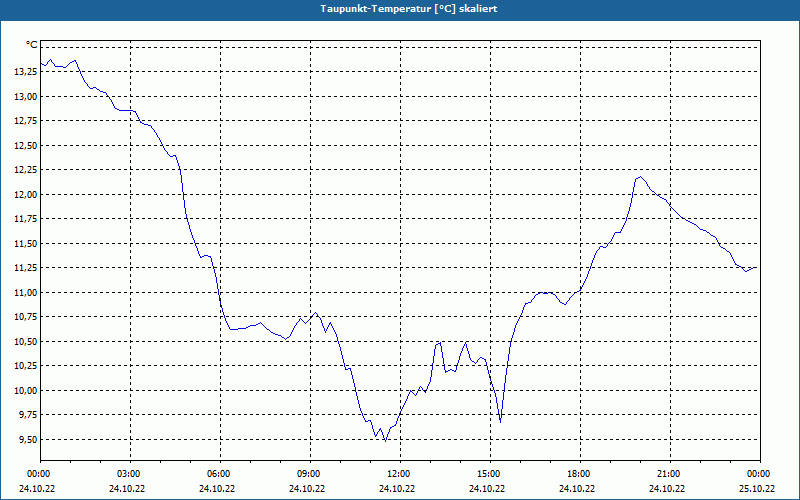Click the 10,00 y-axis value
800x500 pixels.
coord(26,390)
